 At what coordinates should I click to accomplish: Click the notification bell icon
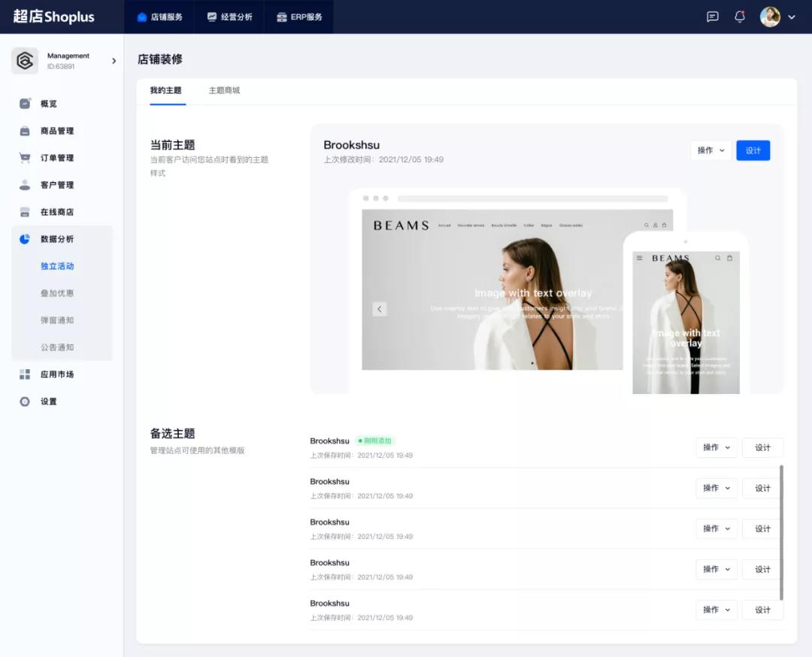coord(740,17)
